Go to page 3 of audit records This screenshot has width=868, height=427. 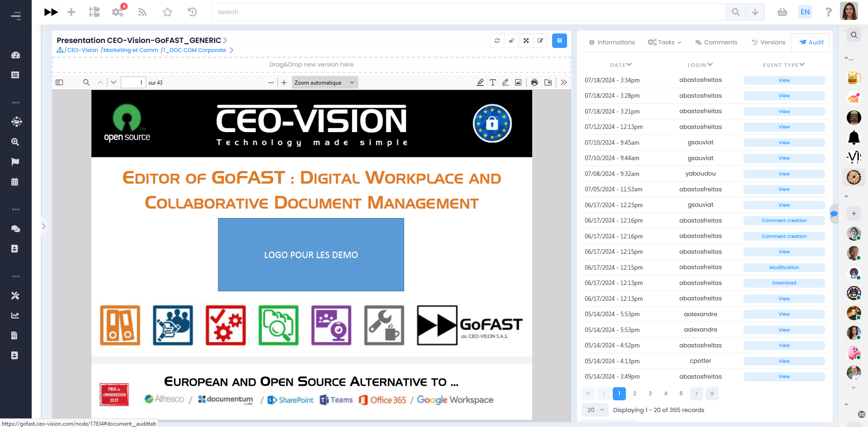point(650,394)
